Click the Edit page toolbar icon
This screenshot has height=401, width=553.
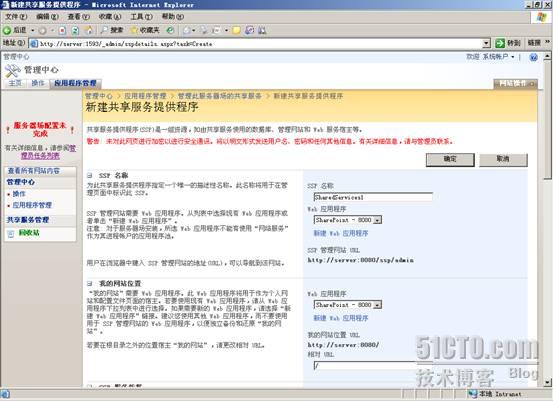[x=217, y=31]
